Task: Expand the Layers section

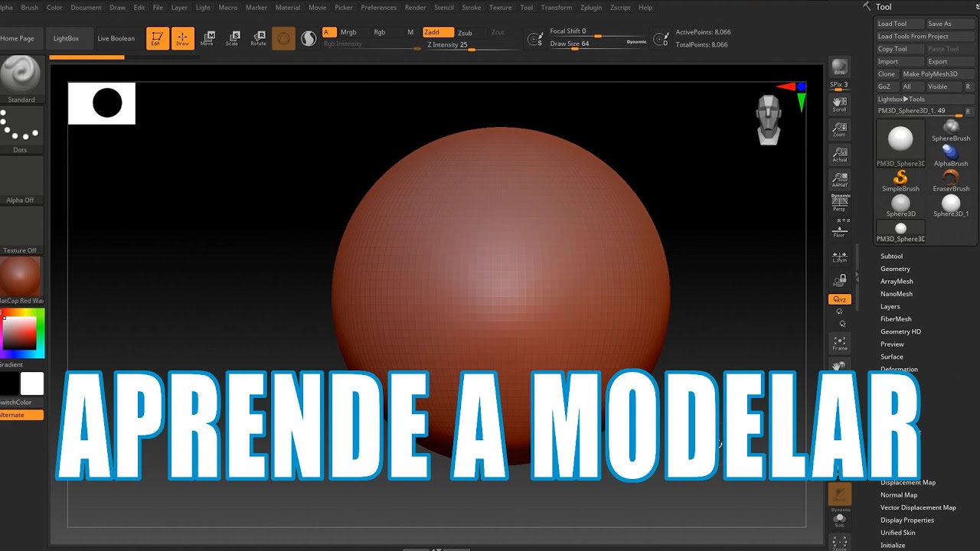Action: (x=890, y=307)
